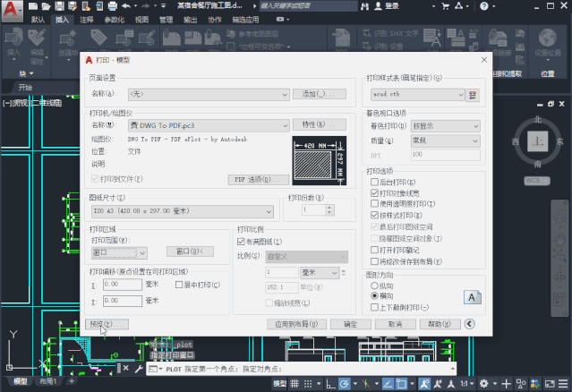Switch to the 注释 ribbon tab
Viewport: 572px width, 392px height.
click(x=87, y=20)
